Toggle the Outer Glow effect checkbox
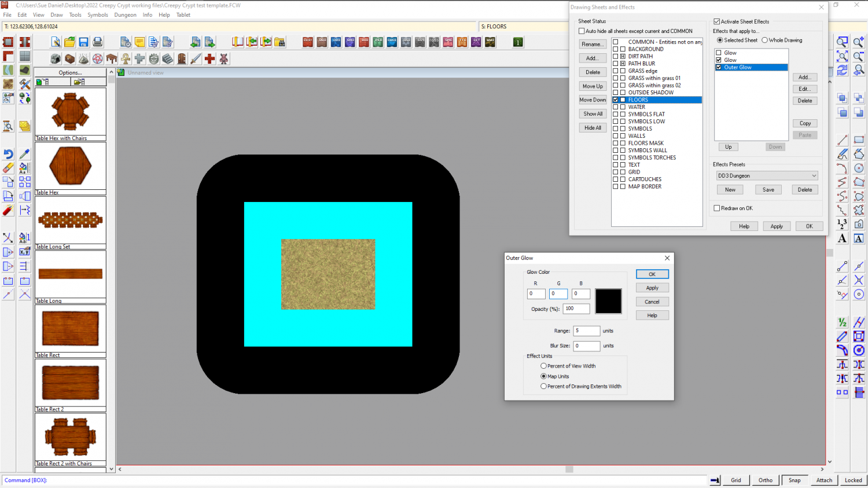 pyautogui.click(x=719, y=67)
